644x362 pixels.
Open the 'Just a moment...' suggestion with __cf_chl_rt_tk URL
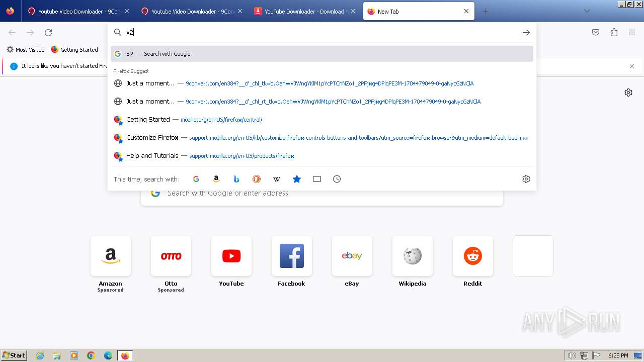[322, 102]
